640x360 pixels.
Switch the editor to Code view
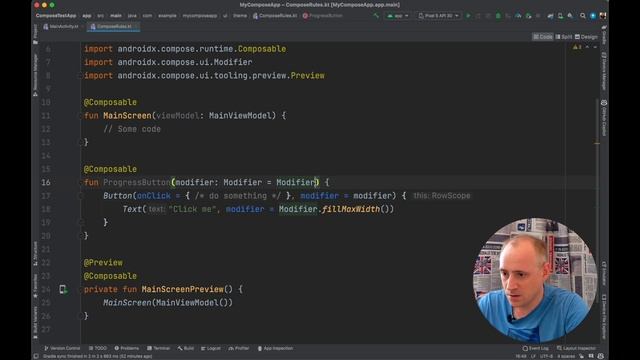pyautogui.click(x=542, y=37)
